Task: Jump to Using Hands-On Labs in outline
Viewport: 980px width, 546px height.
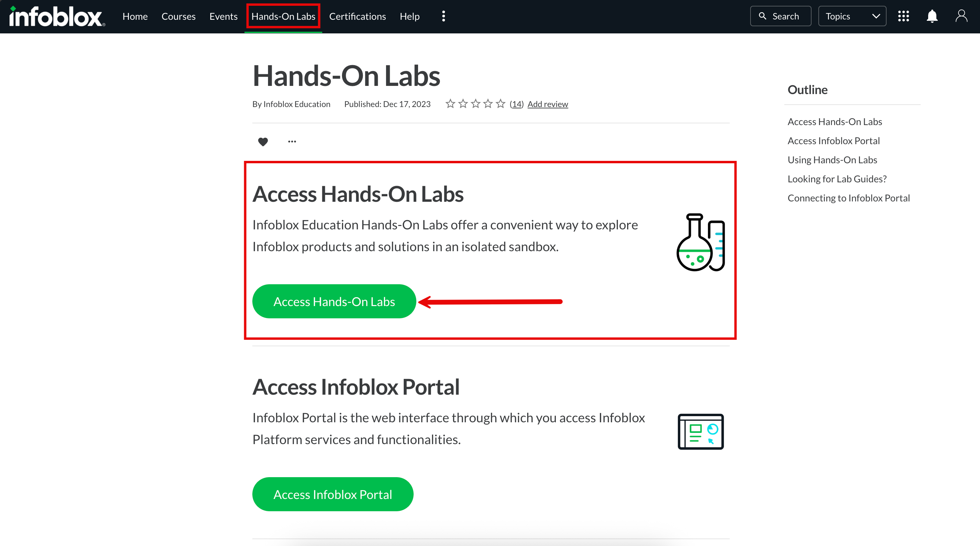Action: coord(832,160)
